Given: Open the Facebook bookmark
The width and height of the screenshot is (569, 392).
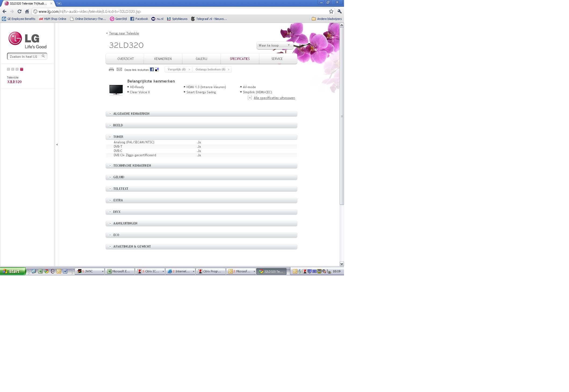Looking at the screenshot, I should 139,19.
